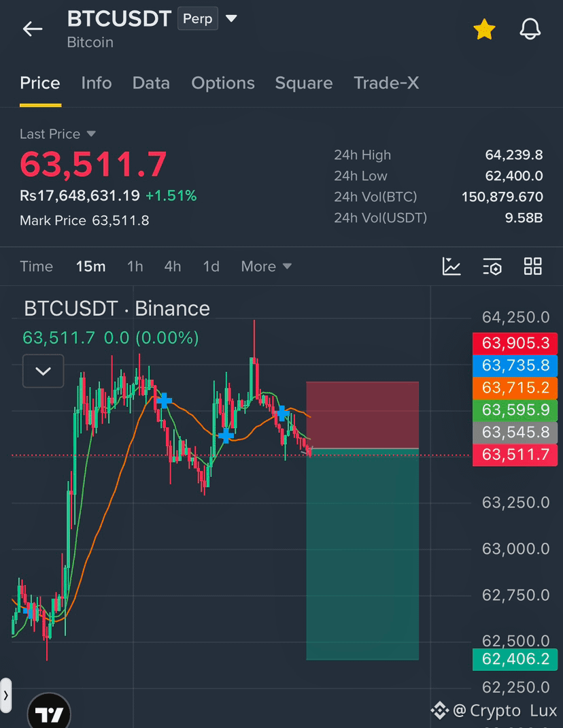Click the blue 63,735.8 price label
The width and height of the screenshot is (563, 728).
click(x=515, y=365)
